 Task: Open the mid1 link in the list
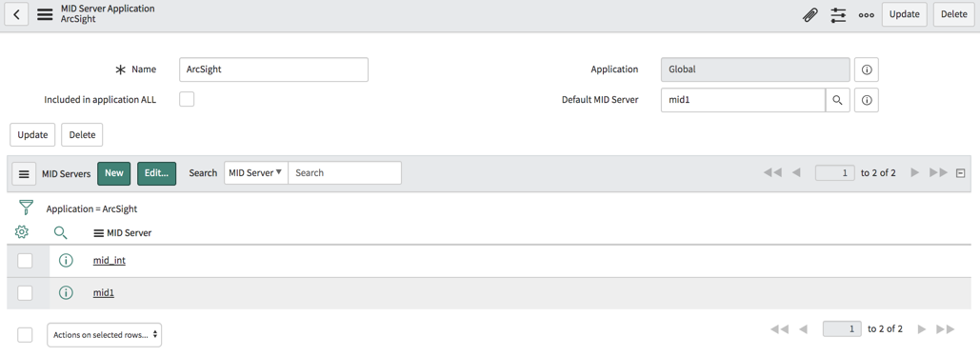[104, 292]
